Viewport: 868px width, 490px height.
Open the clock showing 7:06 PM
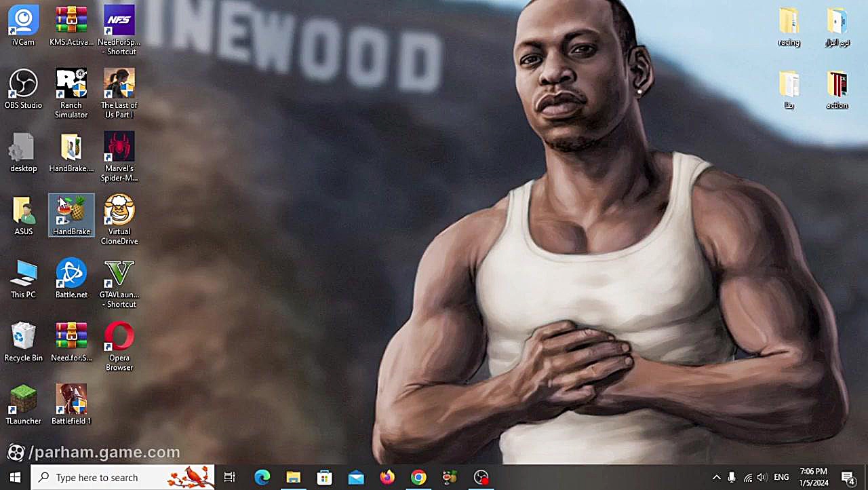[x=814, y=477]
